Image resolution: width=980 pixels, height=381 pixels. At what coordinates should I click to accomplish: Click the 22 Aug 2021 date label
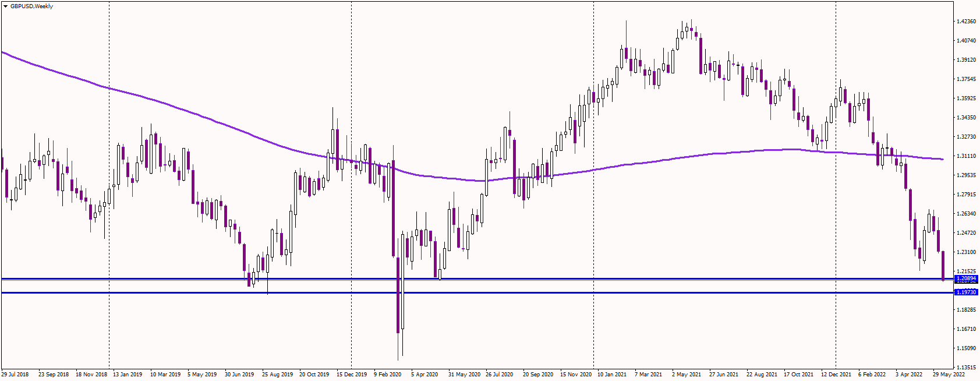[762, 375]
